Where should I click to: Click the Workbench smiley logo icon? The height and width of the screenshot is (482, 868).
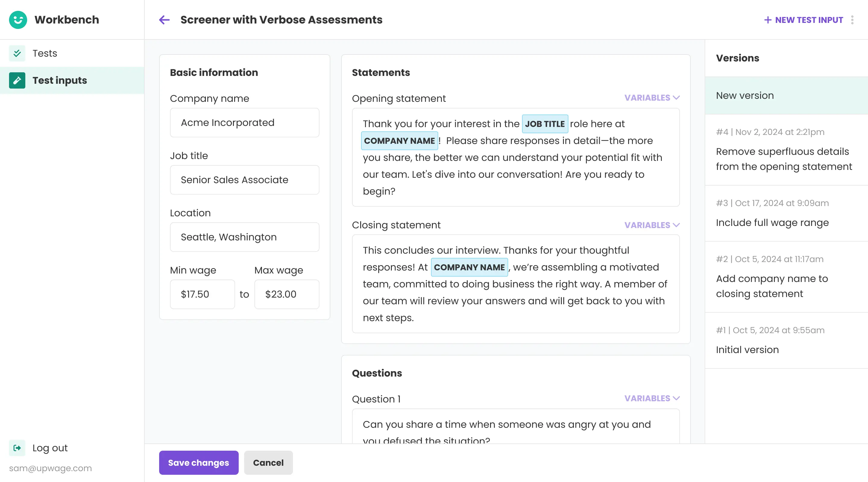point(18,20)
